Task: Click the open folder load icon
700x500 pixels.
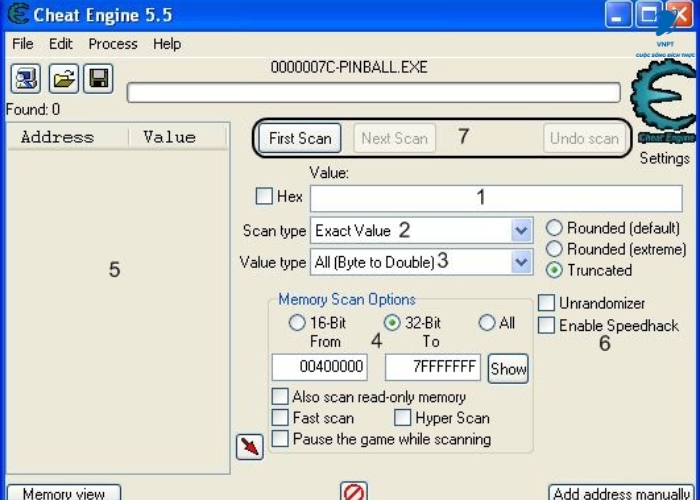Action: [x=64, y=79]
